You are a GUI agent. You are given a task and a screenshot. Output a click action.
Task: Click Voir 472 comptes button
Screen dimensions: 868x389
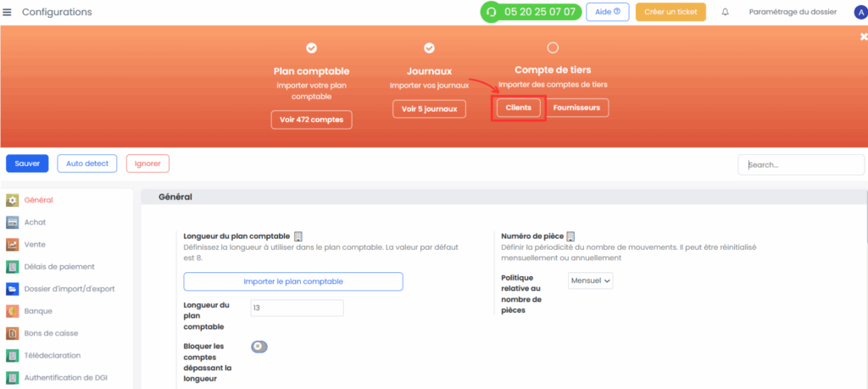point(312,119)
